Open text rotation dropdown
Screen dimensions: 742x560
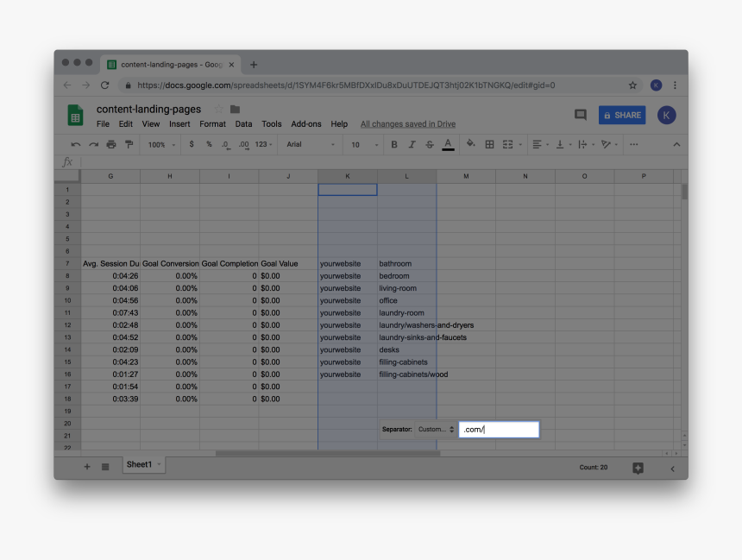(x=609, y=144)
